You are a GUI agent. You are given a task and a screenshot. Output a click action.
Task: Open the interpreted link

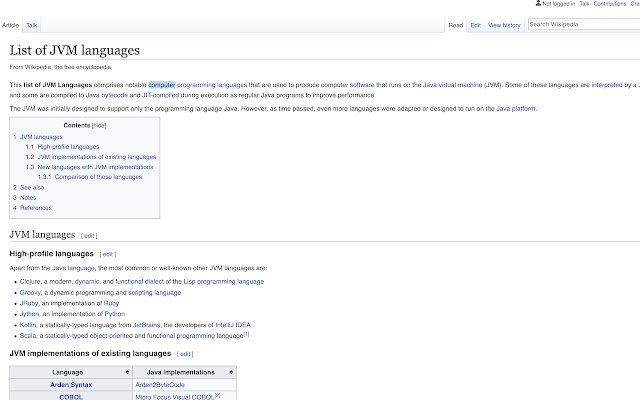(x=607, y=85)
